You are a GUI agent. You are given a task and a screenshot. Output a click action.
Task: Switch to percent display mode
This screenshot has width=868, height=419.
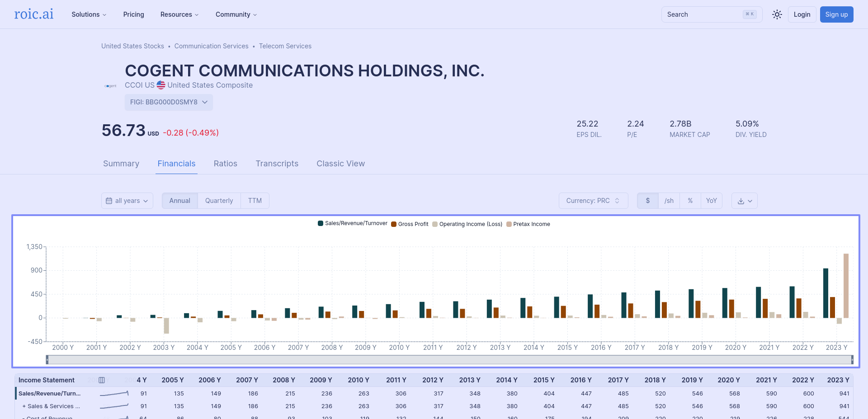click(x=690, y=201)
